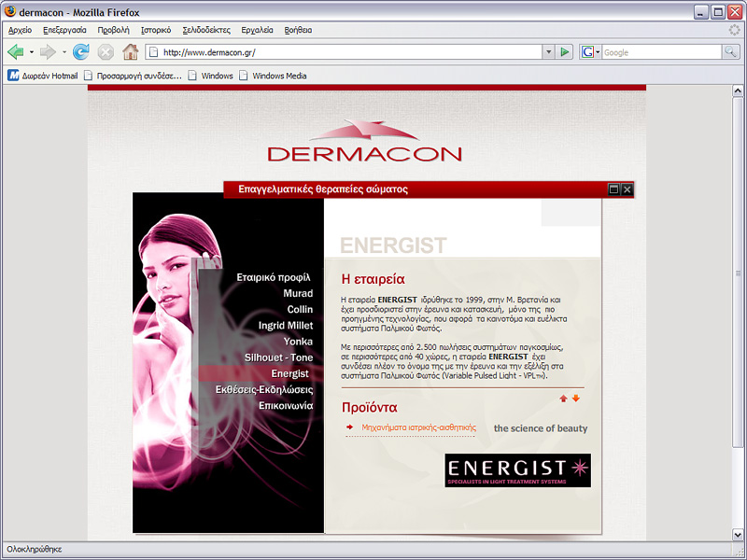Maximize the Firefox window

[x=718, y=12]
